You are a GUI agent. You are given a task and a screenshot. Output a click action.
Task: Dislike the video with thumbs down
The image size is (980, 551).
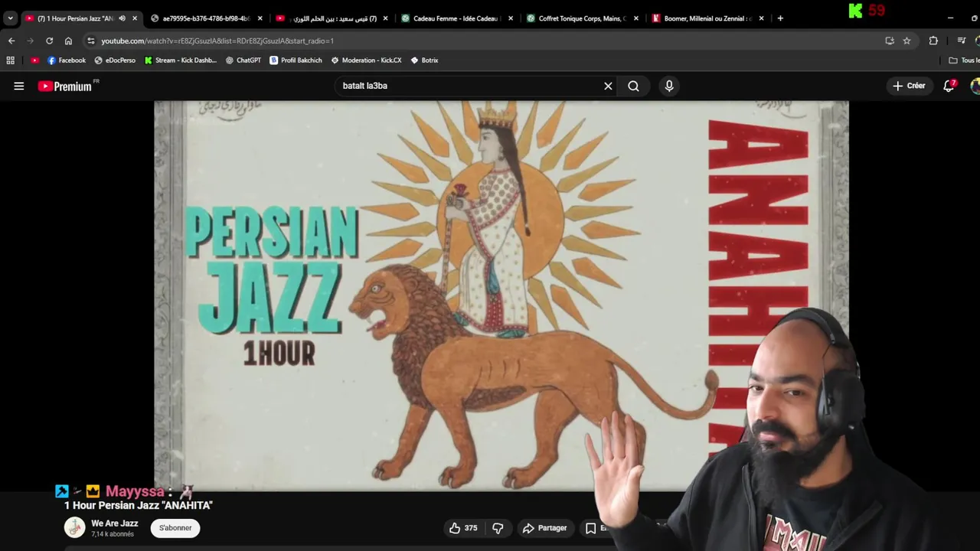498,528
